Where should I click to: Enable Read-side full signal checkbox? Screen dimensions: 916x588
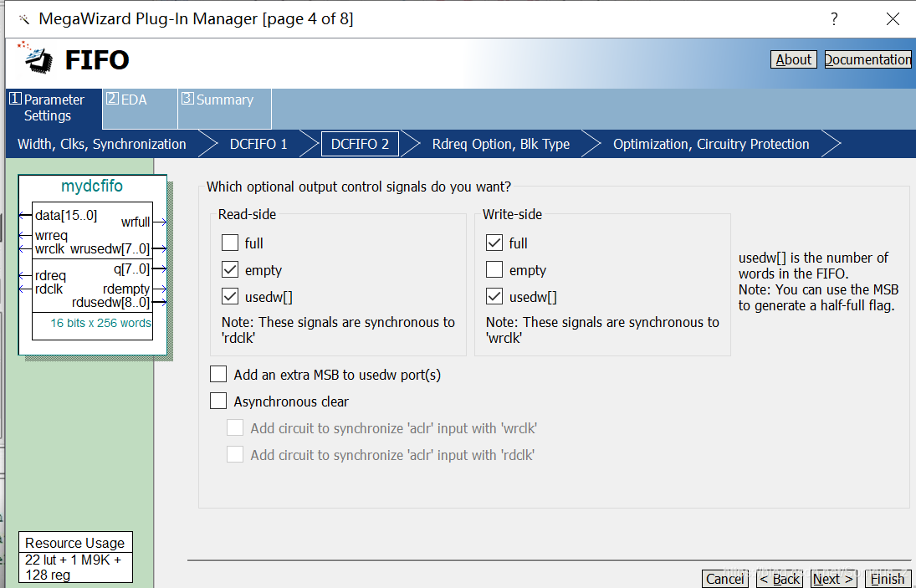(x=230, y=243)
